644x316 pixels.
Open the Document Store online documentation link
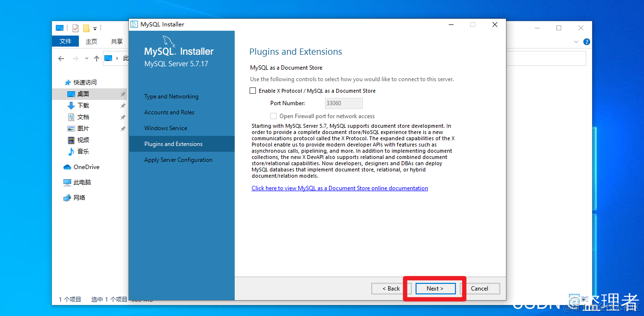[340, 188]
